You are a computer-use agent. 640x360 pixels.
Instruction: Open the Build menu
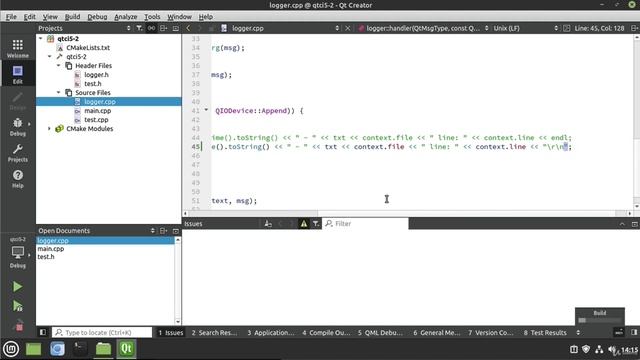coord(72,17)
